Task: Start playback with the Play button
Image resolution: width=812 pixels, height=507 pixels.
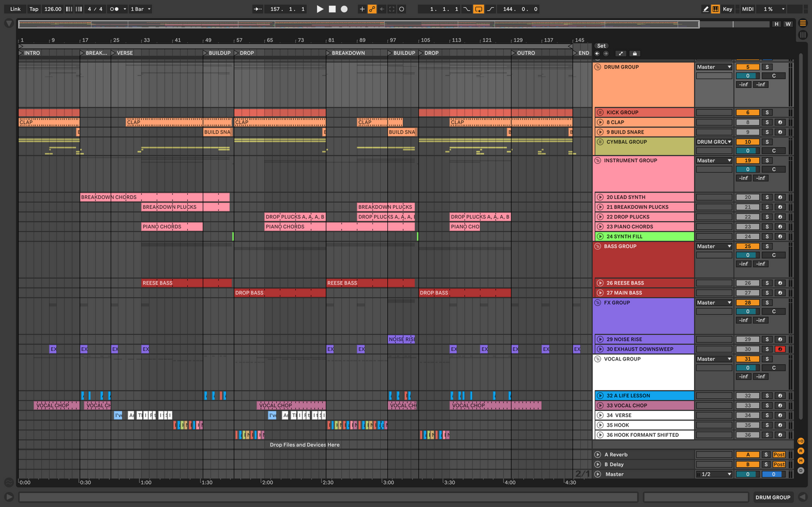Action: point(320,9)
